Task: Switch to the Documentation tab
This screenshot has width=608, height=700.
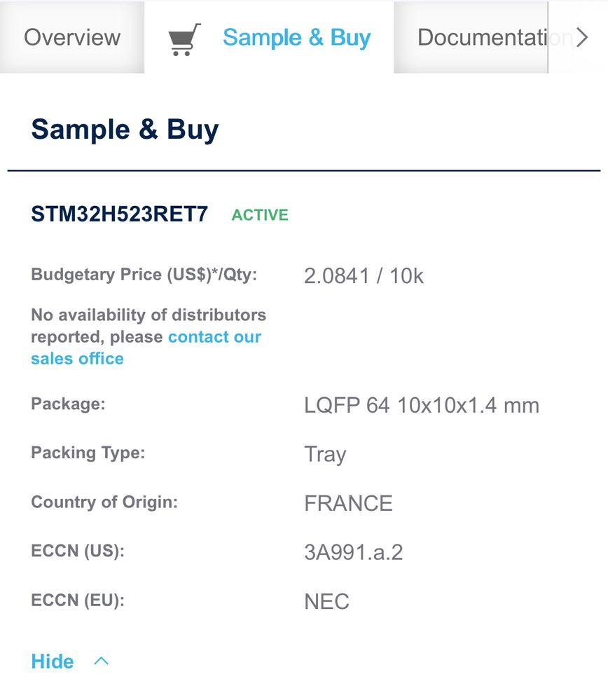Action: [x=482, y=38]
